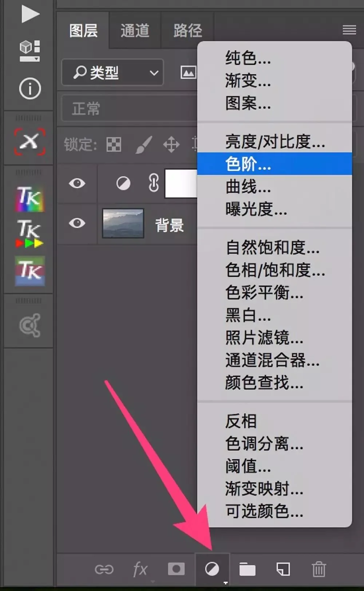Choose 曲线... adjustment
Viewport: 364px width, 591px height.
(274, 187)
